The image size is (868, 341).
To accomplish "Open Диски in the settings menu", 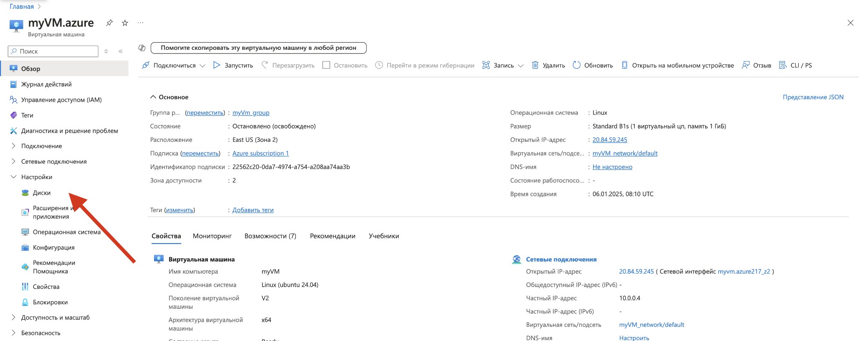I will (x=41, y=193).
